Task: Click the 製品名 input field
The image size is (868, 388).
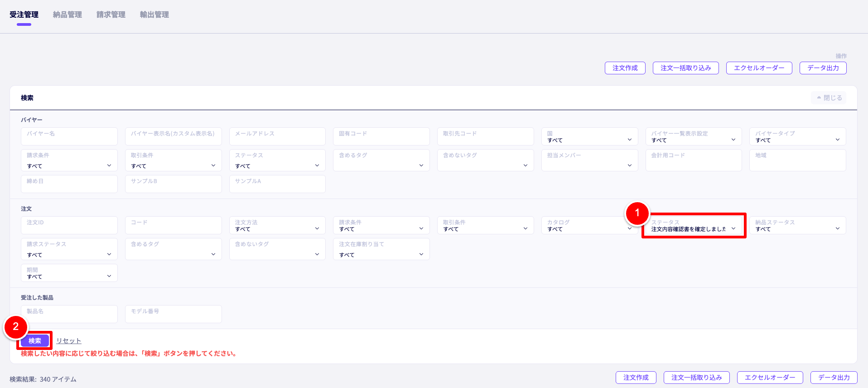Action: (69, 314)
